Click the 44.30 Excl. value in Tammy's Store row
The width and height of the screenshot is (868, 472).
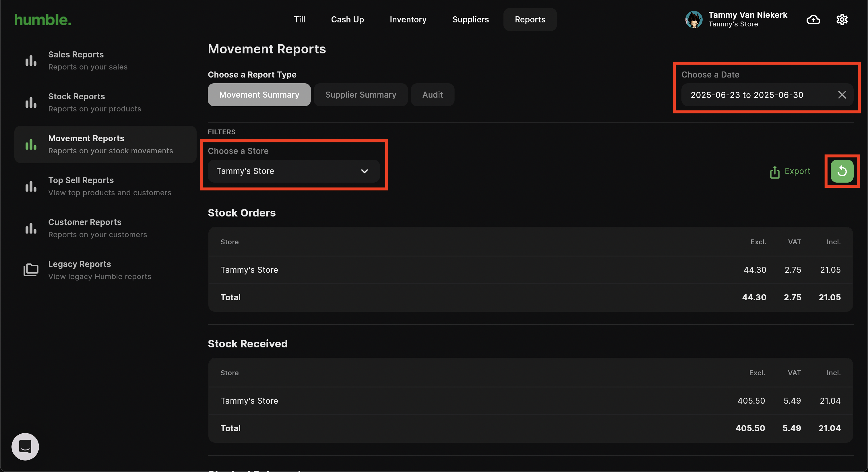pyautogui.click(x=755, y=270)
